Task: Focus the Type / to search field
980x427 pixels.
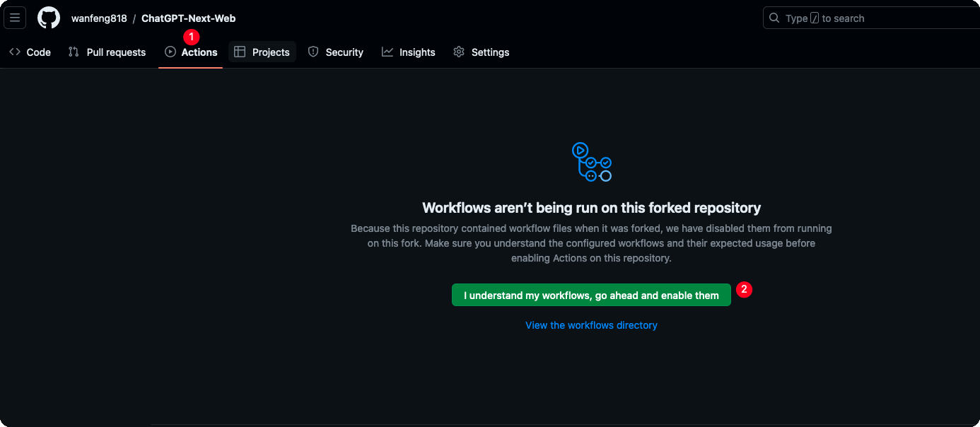Action: coord(871,18)
